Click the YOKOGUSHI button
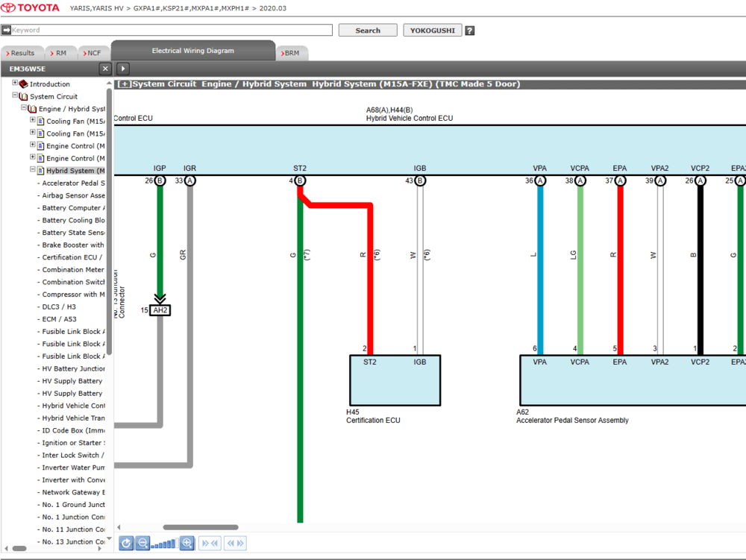The width and height of the screenshot is (746, 560). 432,31
